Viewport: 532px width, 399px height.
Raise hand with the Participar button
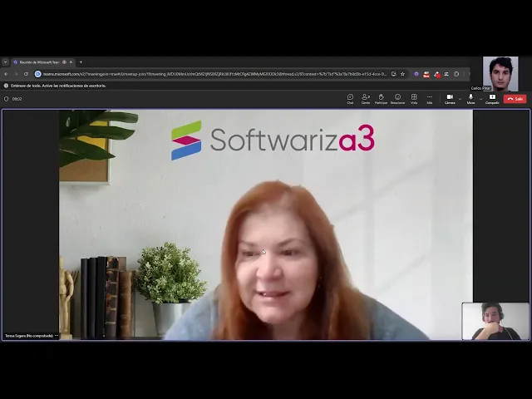click(x=381, y=99)
